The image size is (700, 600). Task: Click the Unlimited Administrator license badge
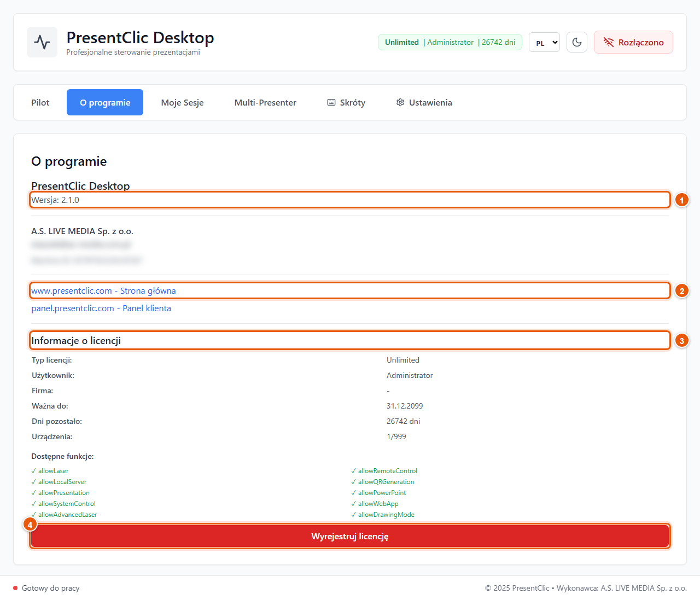pos(450,42)
